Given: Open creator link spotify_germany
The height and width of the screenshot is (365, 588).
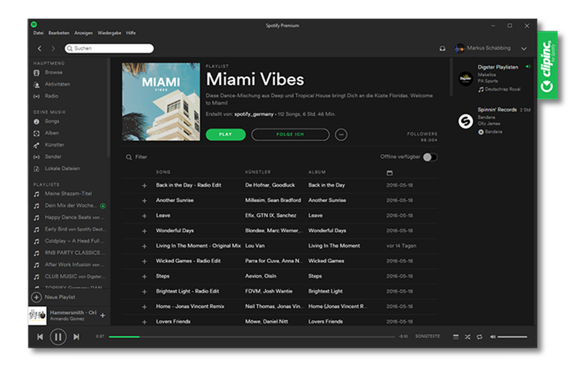Looking at the screenshot, I should (254, 114).
